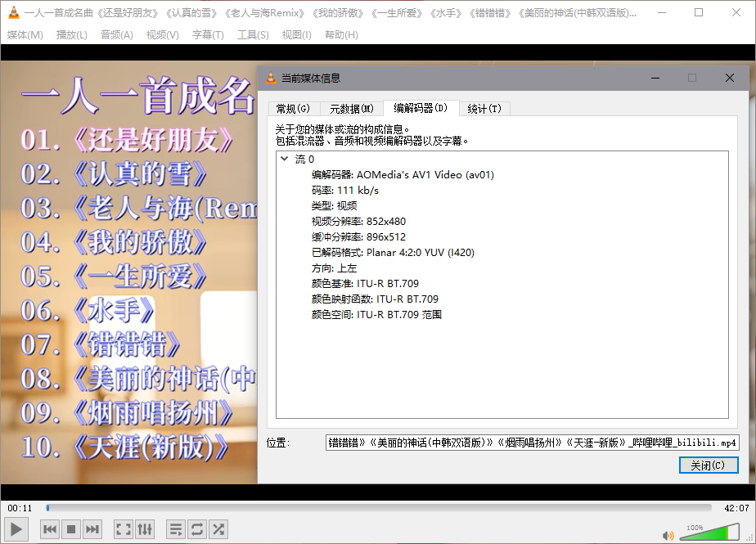Stop playback with the stop icon
Screen dimensions: 756x544
(x=71, y=529)
